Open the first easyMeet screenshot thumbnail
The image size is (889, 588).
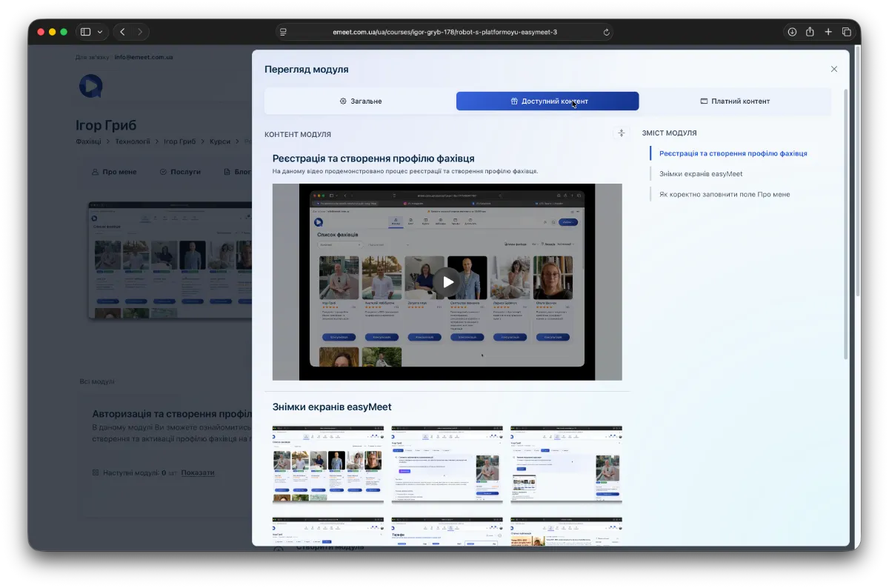coord(327,464)
